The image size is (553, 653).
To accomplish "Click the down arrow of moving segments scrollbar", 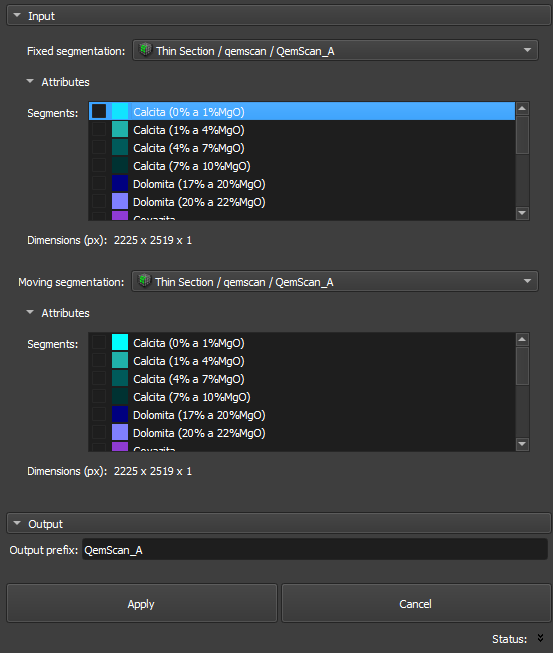I will coord(522,444).
